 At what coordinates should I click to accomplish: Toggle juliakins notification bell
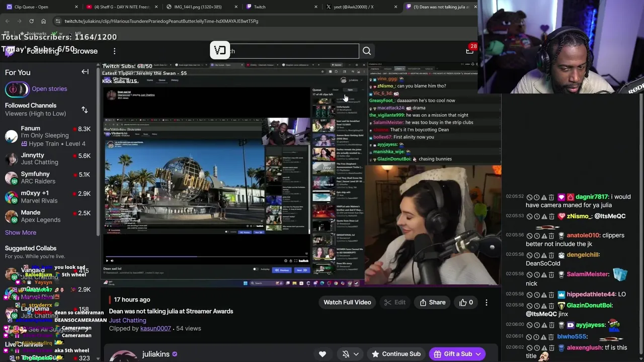tap(346, 354)
